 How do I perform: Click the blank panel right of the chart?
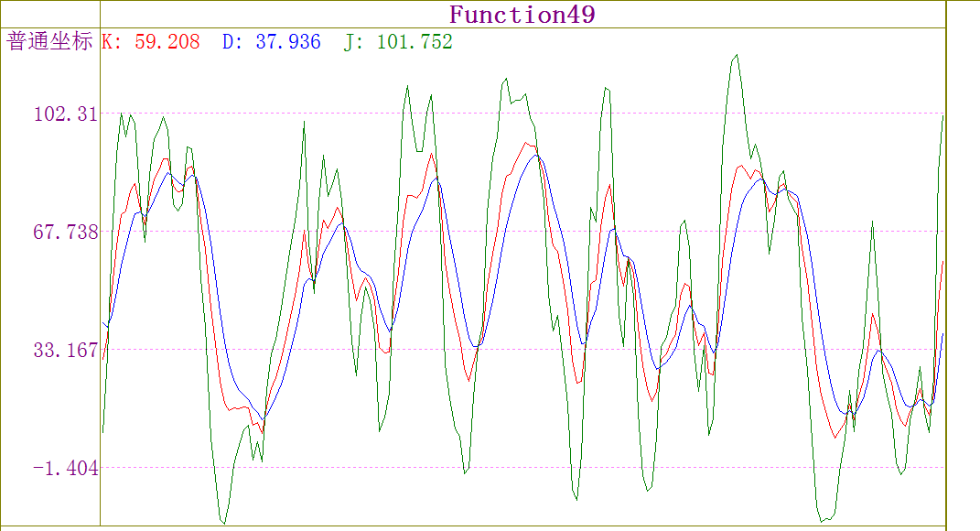pyautogui.click(x=962, y=275)
